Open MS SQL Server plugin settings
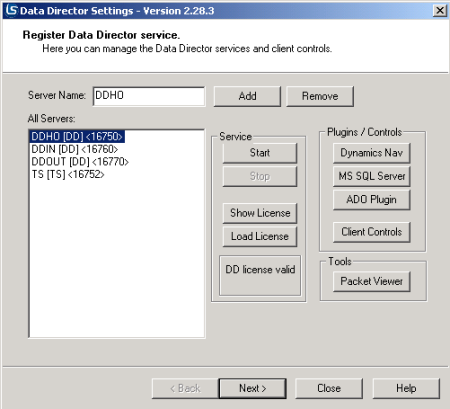This screenshot has width=450, height=409. point(371,176)
